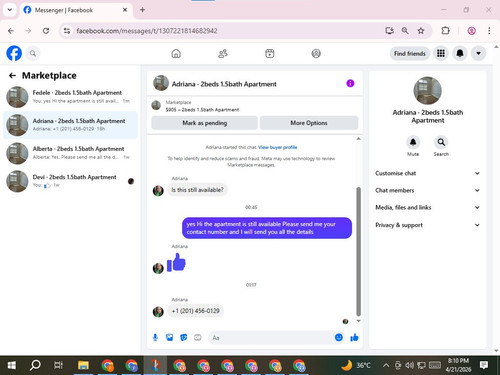
Task: Open the Menu grid icon
Action: coord(441,53)
